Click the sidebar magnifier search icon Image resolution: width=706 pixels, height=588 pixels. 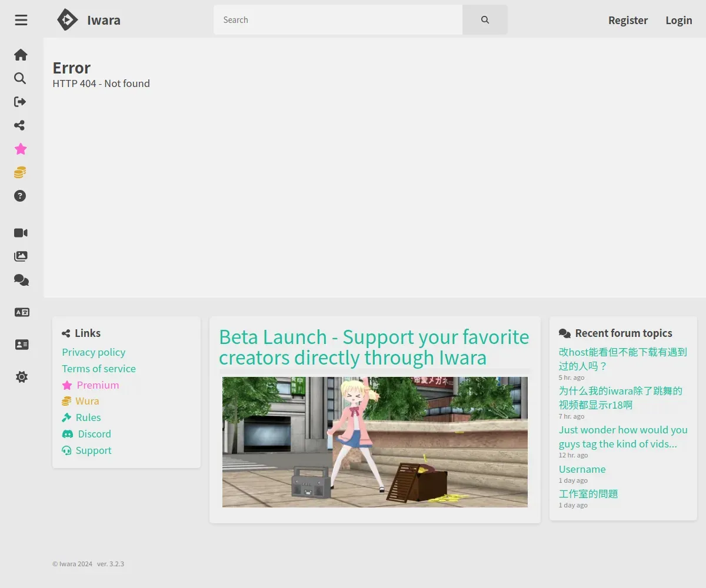pyautogui.click(x=20, y=78)
